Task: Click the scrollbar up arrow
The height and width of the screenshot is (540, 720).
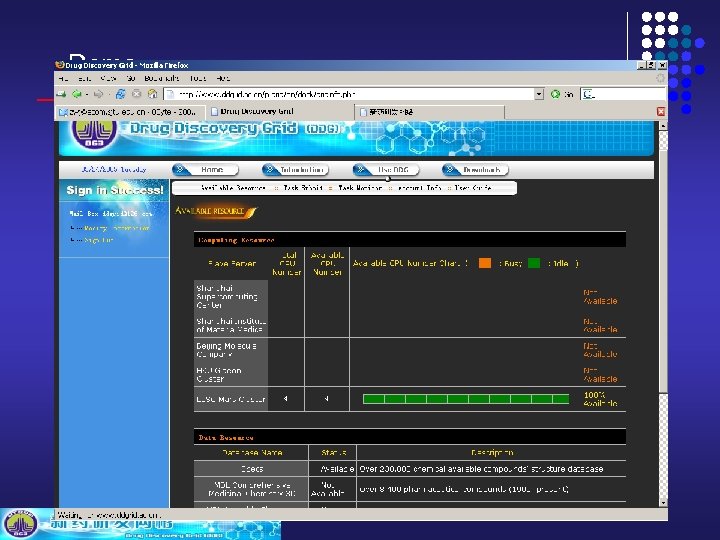Action: coord(663,126)
